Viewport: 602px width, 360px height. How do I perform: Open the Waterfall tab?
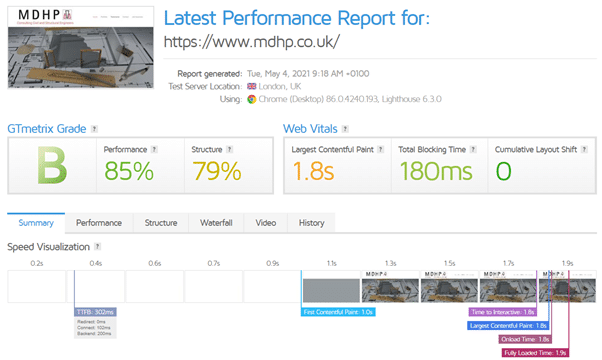[x=216, y=223]
